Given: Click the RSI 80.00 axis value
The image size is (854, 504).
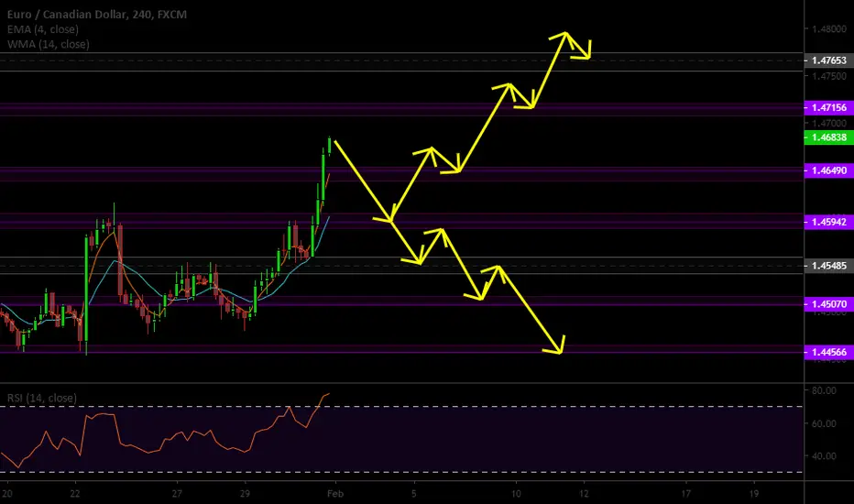Looking at the screenshot, I should pos(824,390).
